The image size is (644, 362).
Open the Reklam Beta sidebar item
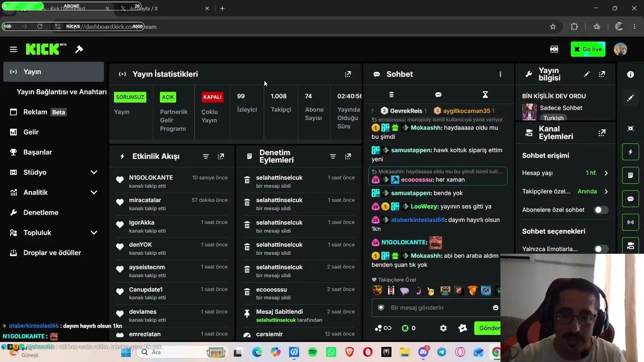53,112
